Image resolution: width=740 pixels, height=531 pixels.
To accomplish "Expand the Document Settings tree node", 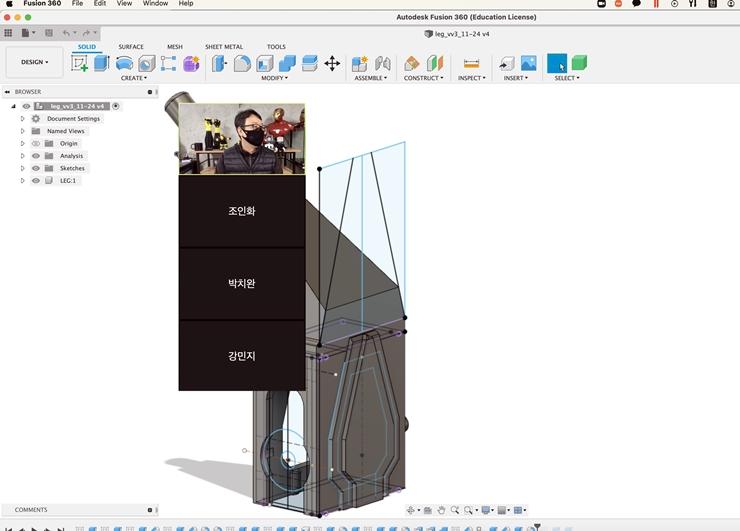I will (23, 118).
